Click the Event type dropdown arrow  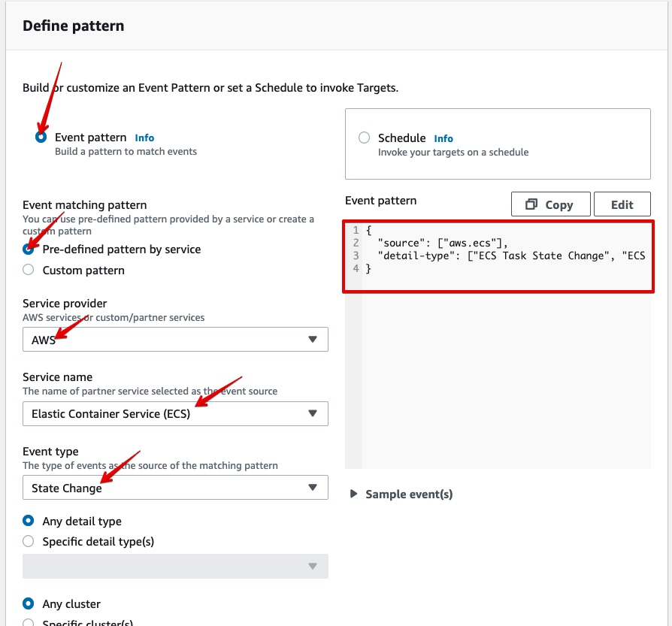coord(313,487)
